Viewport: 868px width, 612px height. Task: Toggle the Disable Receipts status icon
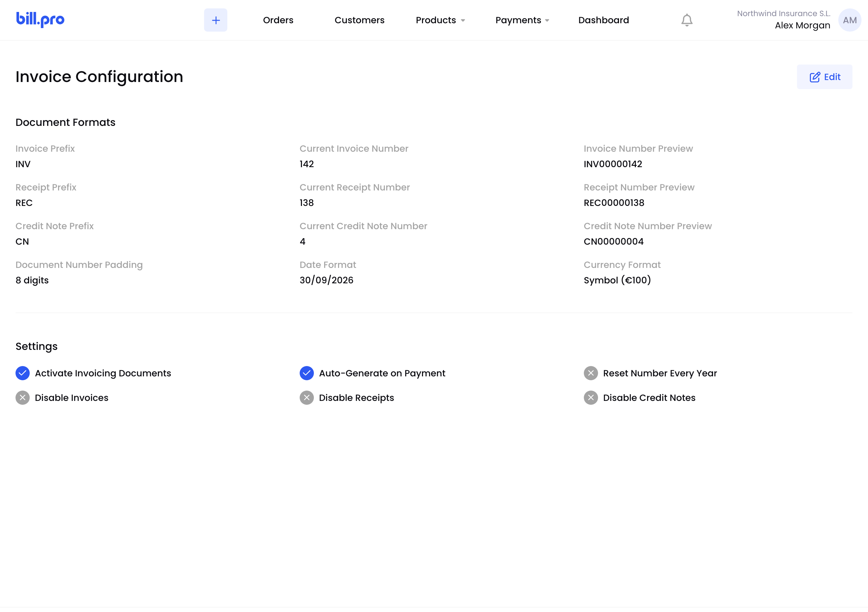click(x=306, y=397)
